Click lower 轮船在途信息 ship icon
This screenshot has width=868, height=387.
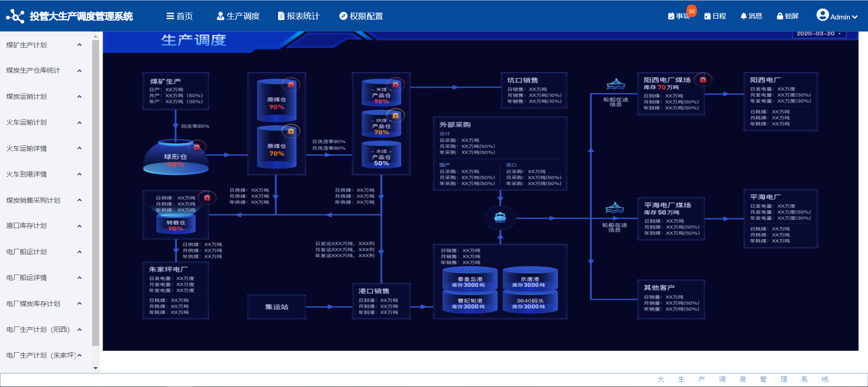pyautogui.click(x=615, y=208)
